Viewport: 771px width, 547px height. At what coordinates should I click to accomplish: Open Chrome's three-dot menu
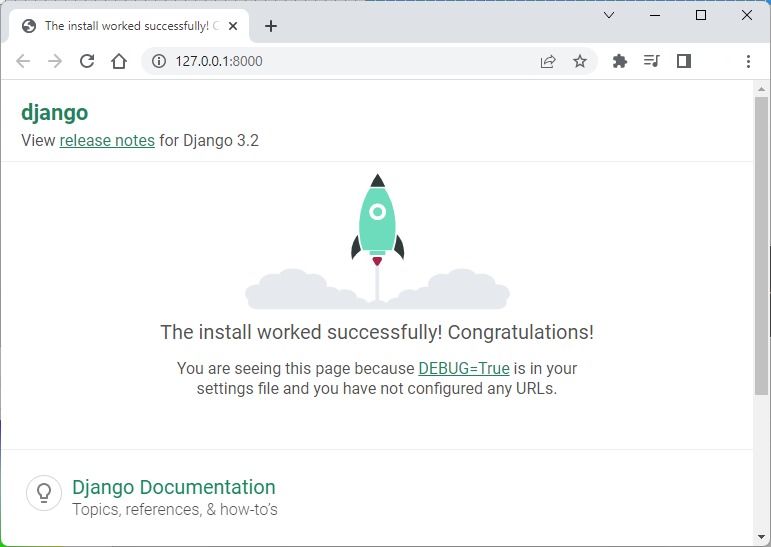pyautogui.click(x=748, y=61)
